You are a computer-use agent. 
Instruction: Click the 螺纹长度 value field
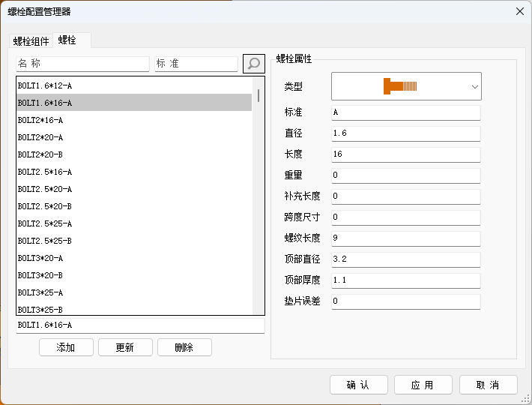click(406, 238)
